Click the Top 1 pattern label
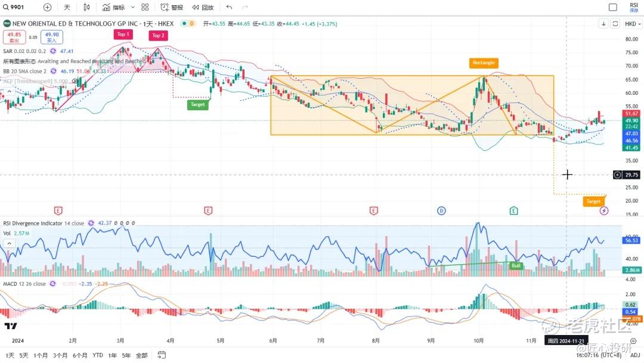644x363 pixels. tap(123, 34)
